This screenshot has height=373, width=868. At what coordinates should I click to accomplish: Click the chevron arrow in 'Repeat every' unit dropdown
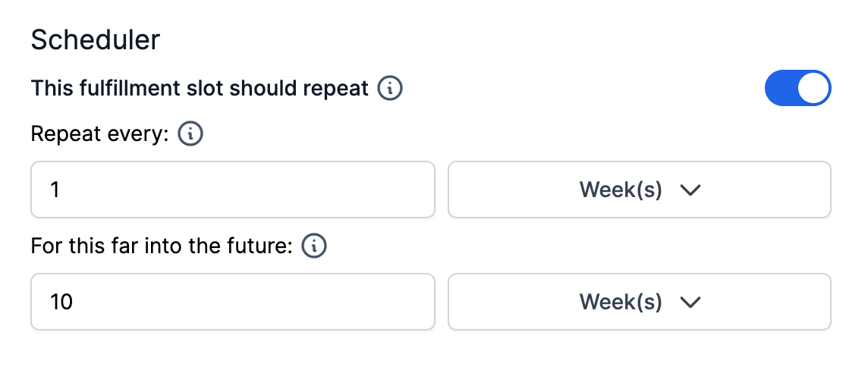689,190
